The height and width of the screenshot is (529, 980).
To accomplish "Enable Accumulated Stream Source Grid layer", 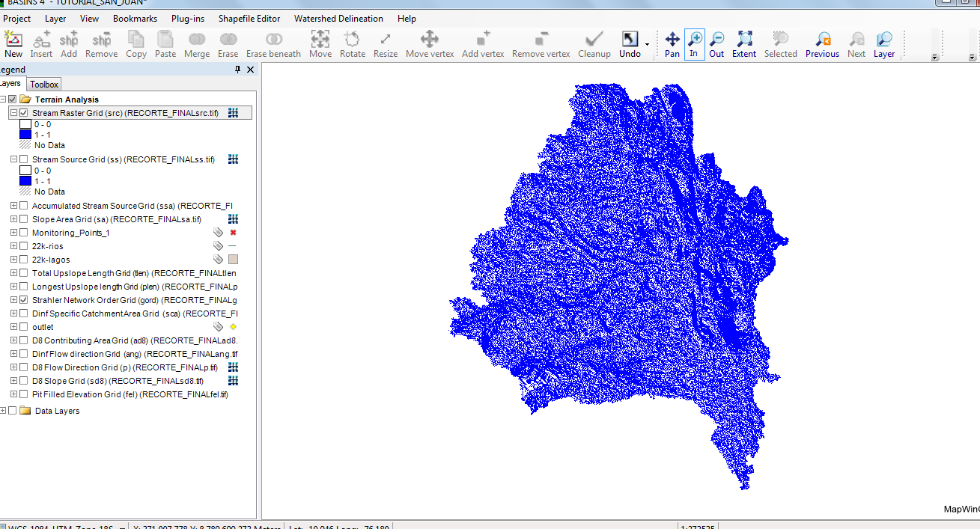I will (x=24, y=206).
